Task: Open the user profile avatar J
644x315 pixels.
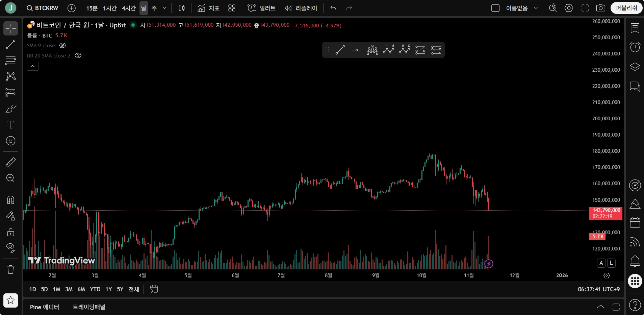Action: [11, 8]
